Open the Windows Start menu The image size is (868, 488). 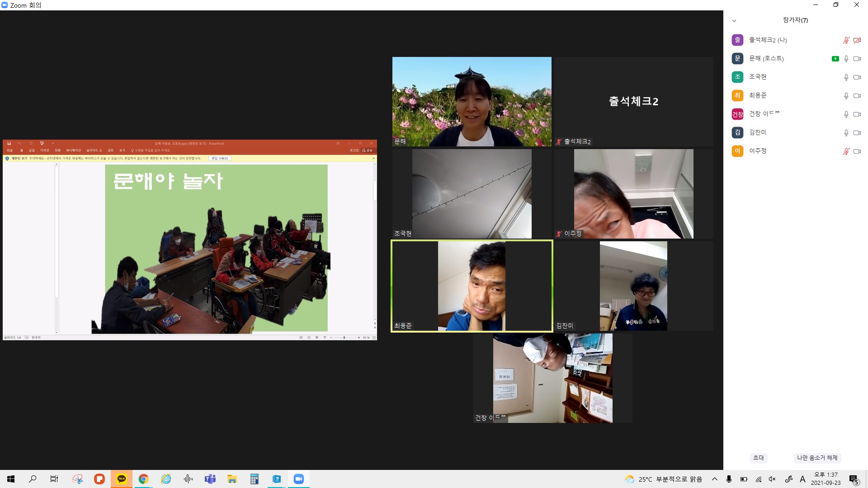[x=11, y=479]
